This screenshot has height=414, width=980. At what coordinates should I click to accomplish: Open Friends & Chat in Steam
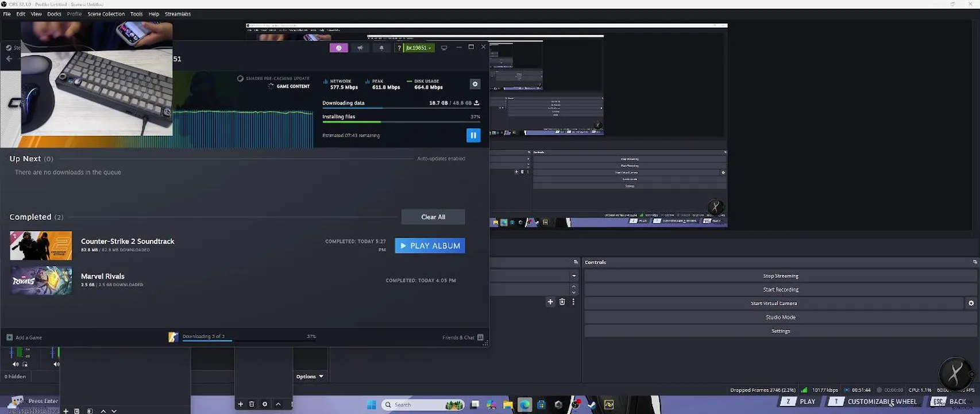click(x=463, y=338)
